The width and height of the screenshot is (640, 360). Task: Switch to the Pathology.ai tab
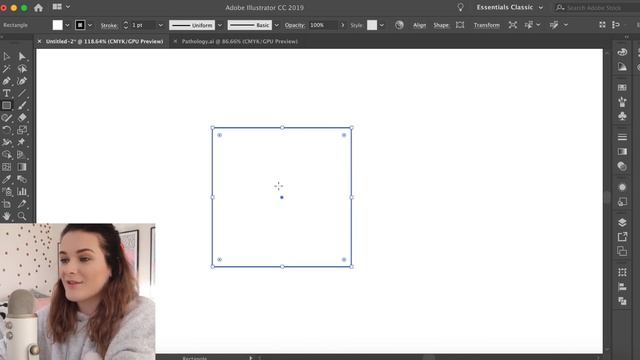240,41
